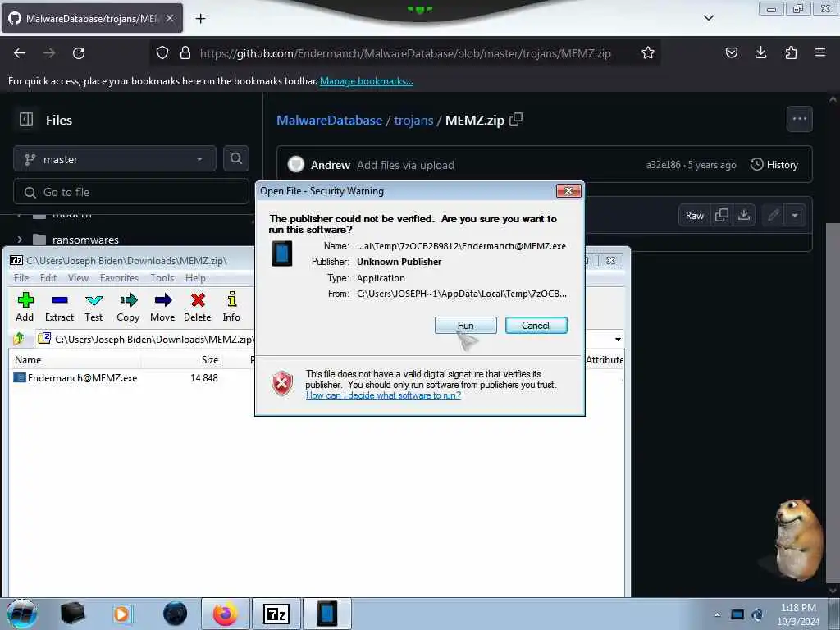Open the Firefox hamburger application menu
Image resolution: width=840 pixels, height=630 pixels.
(820, 52)
